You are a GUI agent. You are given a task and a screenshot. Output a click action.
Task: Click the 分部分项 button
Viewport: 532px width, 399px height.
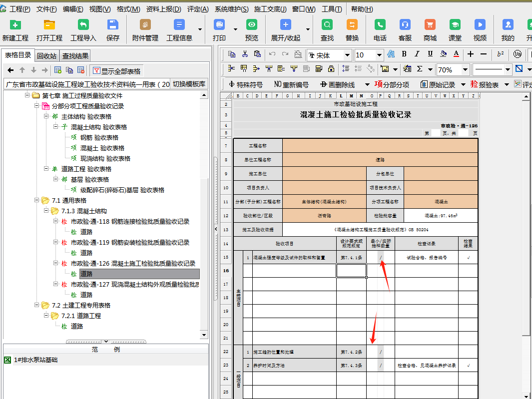[392, 84]
